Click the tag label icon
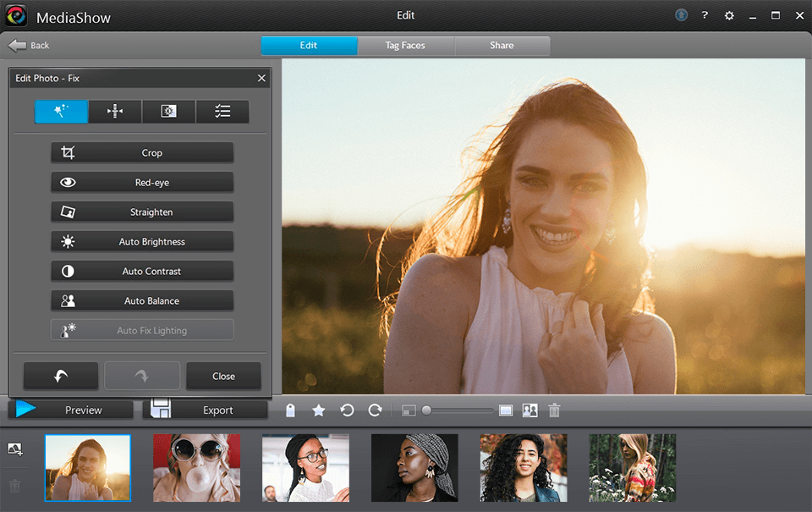This screenshot has width=812, height=512. pos(290,410)
